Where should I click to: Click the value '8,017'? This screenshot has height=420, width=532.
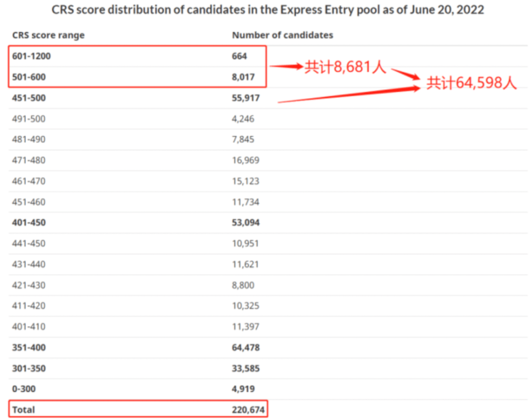pyautogui.click(x=243, y=77)
